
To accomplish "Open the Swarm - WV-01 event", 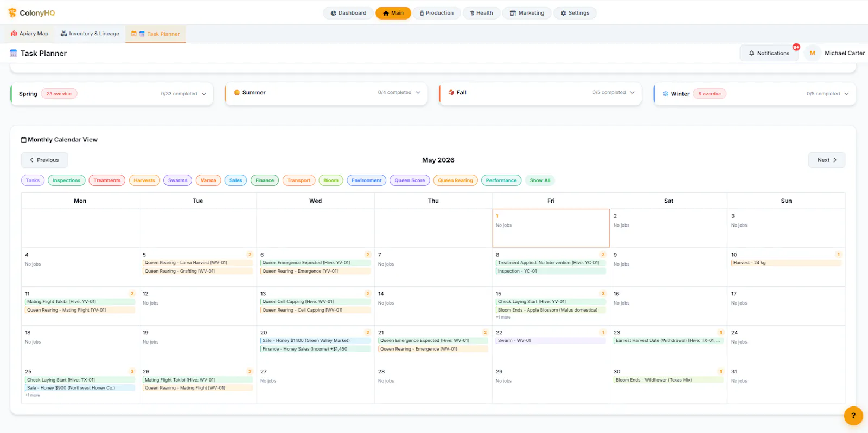I will [x=551, y=341].
